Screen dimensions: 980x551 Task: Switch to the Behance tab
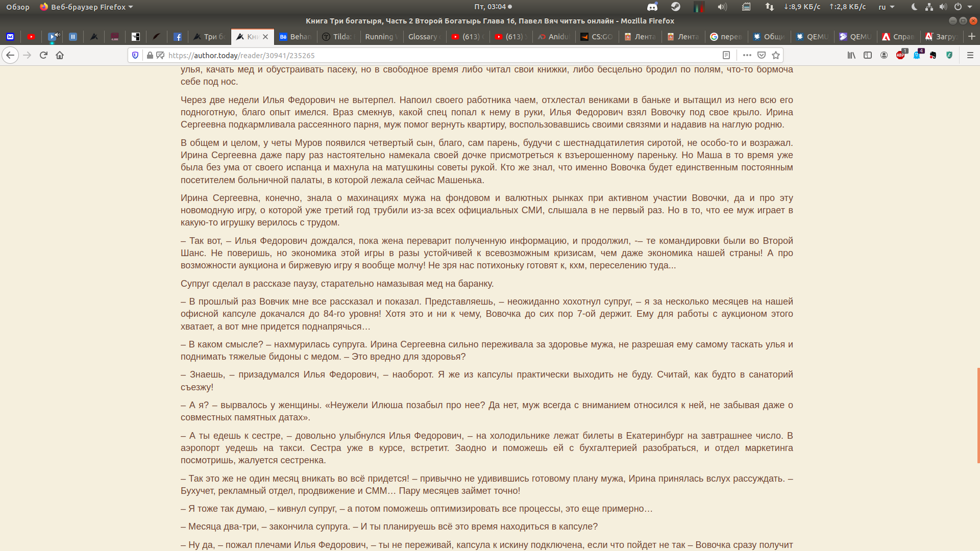295,37
